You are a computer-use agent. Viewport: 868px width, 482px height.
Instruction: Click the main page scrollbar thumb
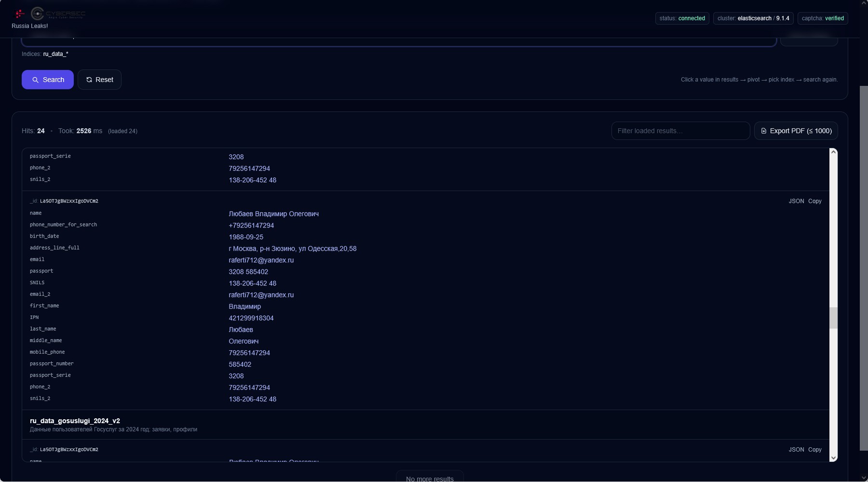864,268
